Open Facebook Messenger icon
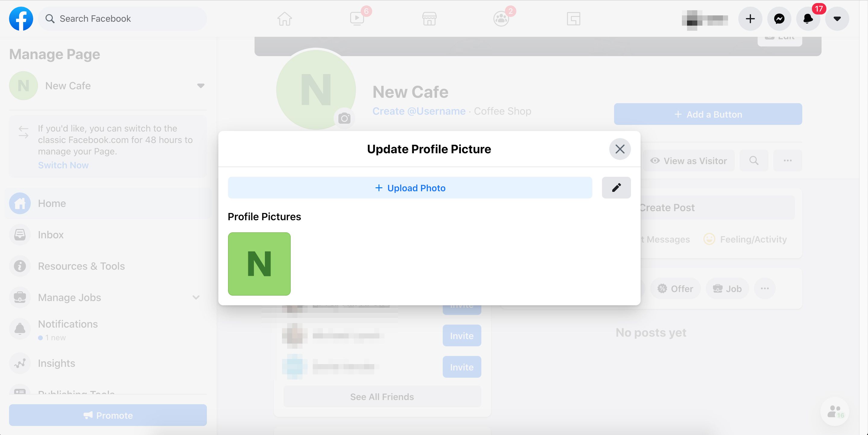This screenshot has height=435, width=868. click(780, 18)
